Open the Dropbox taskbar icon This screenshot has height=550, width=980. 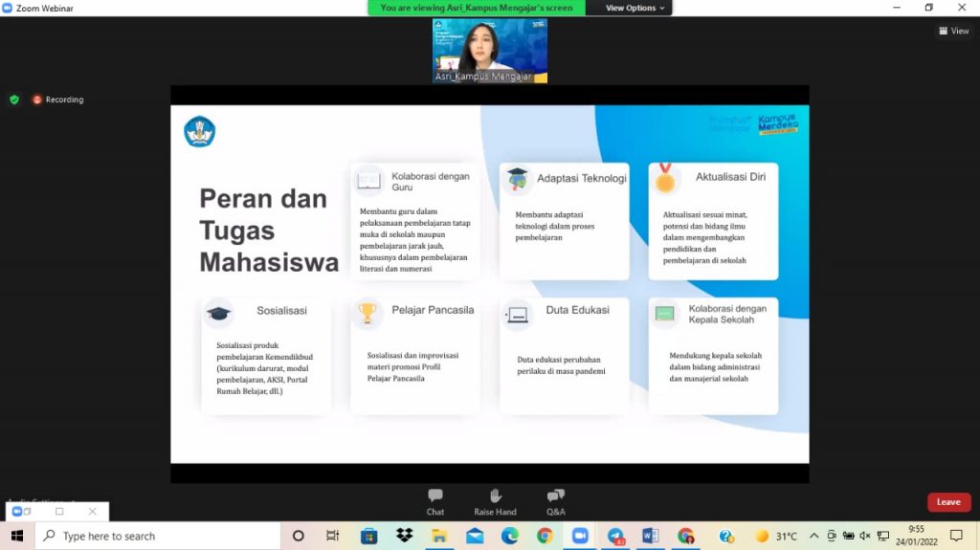[x=404, y=536]
